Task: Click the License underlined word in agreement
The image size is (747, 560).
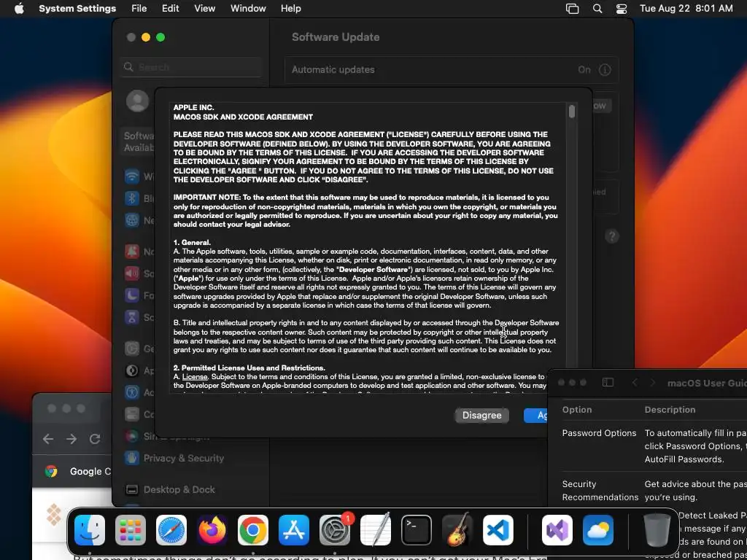Action: point(195,377)
